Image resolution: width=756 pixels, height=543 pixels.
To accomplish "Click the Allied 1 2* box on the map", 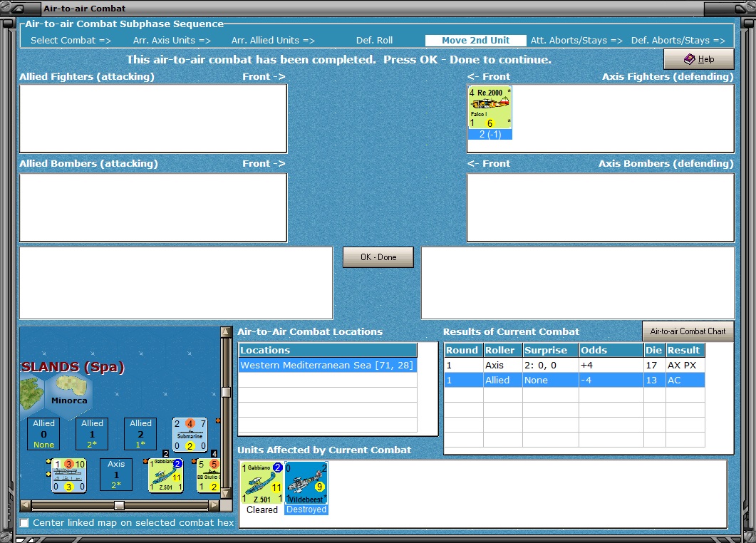I will click(92, 433).
